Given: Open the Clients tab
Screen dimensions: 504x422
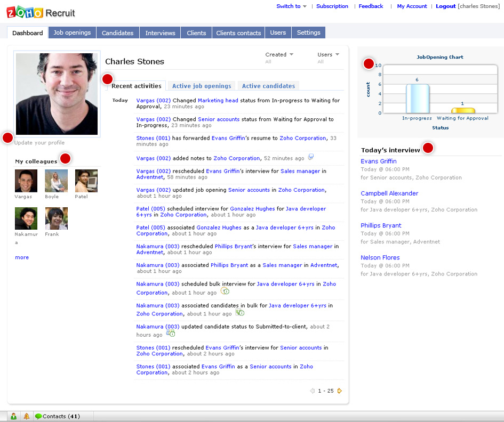Looking at the screenshot, I should click(196, 33).
